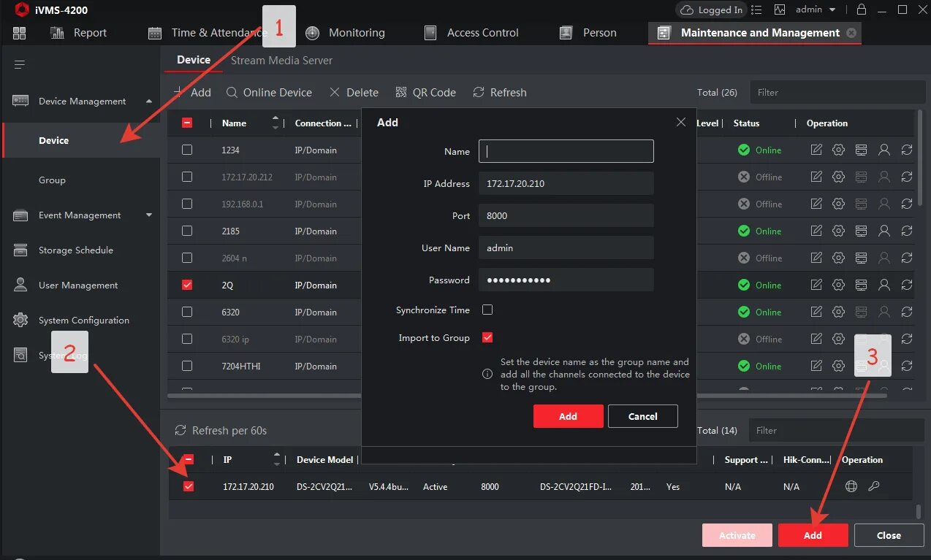Close the Maintenance and Management tab
The image size is (931, 560).
tap(851, 33)
